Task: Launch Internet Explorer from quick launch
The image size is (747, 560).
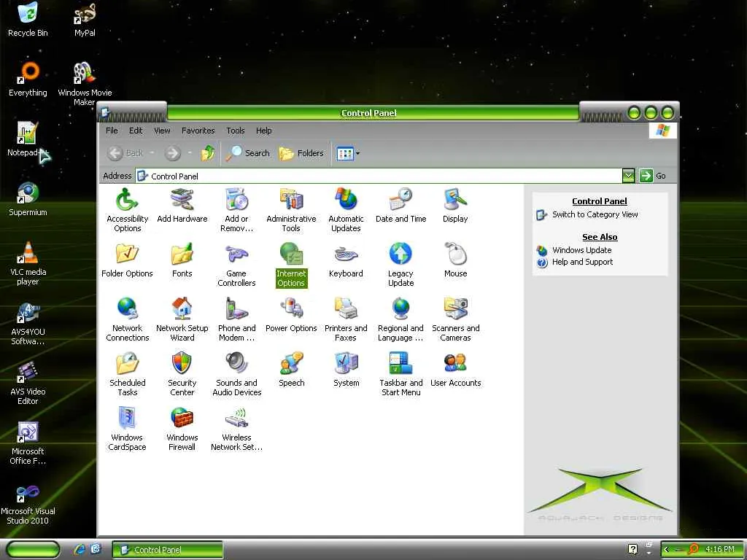Action: tap(80, 550)
